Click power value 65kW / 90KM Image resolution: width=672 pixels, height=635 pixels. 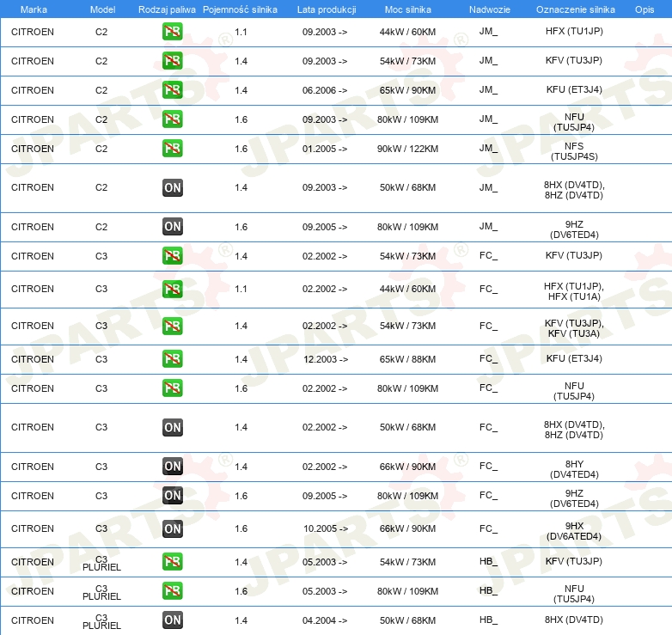coord(407,90)
